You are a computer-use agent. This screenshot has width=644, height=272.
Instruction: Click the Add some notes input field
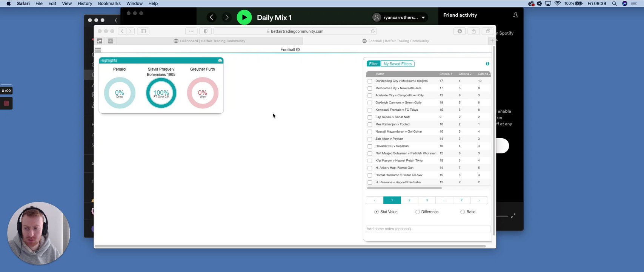[x=428, y=229]
